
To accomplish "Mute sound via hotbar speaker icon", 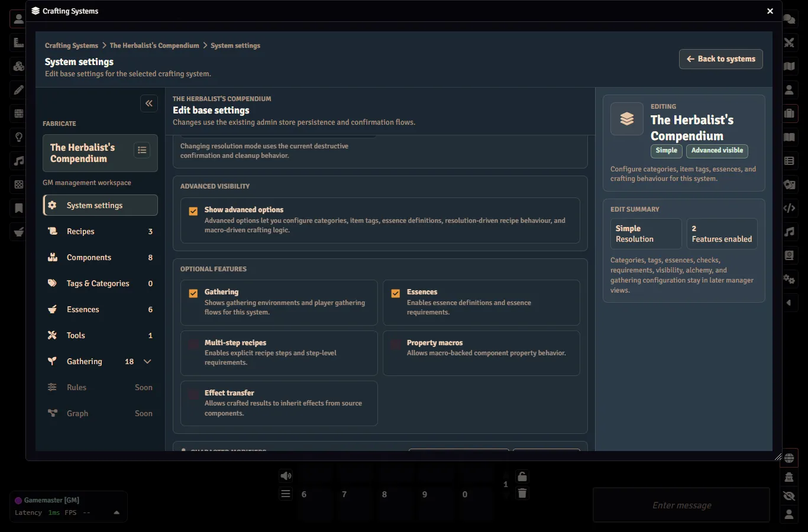I will point(286,476).
